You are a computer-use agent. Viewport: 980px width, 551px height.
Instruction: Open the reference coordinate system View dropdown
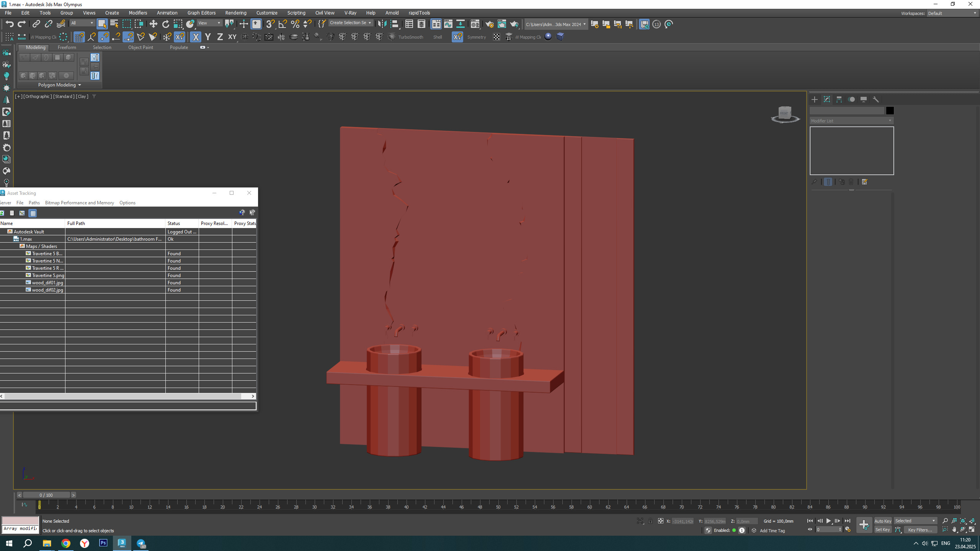[209, 23]
